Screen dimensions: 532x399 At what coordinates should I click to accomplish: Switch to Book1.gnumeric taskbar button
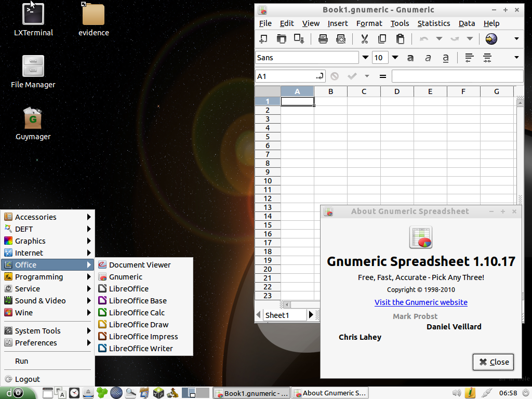tap(252, 393)
